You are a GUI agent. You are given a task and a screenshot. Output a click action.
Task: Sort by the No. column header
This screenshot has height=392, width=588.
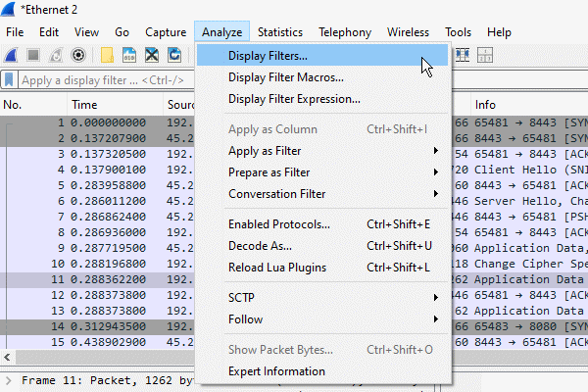[33, 105]
